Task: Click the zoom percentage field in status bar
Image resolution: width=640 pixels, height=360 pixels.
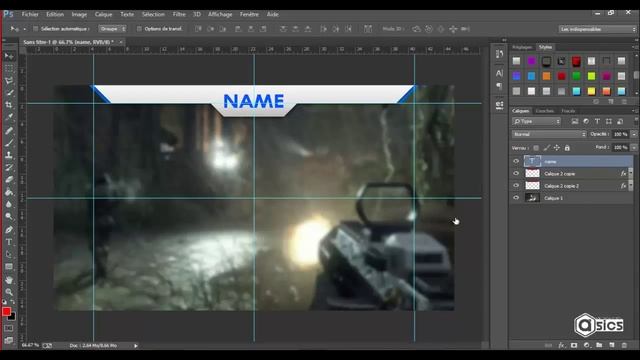Action: pos(30,345)
